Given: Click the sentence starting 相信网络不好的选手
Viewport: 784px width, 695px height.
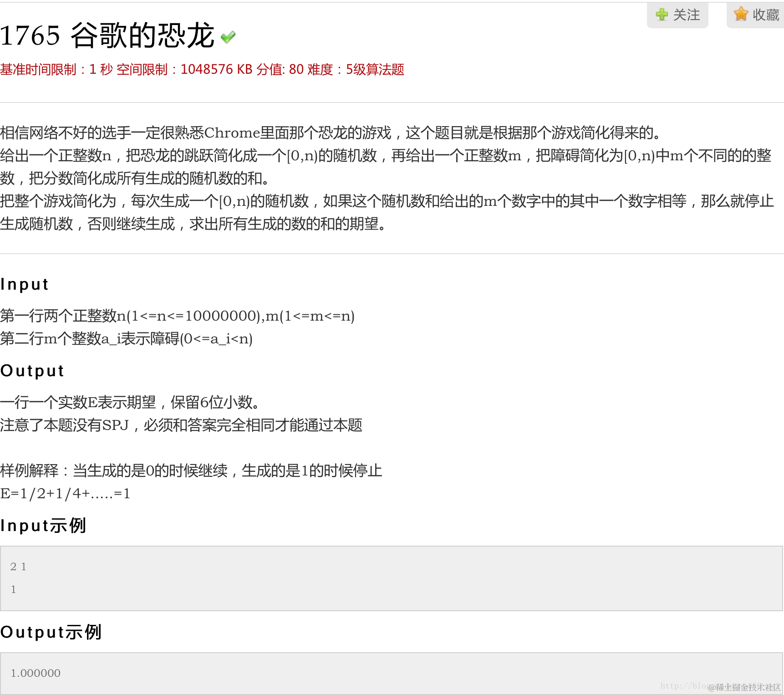Looking at the screenshot, I should pyautogui.click(x=331, y=133).
